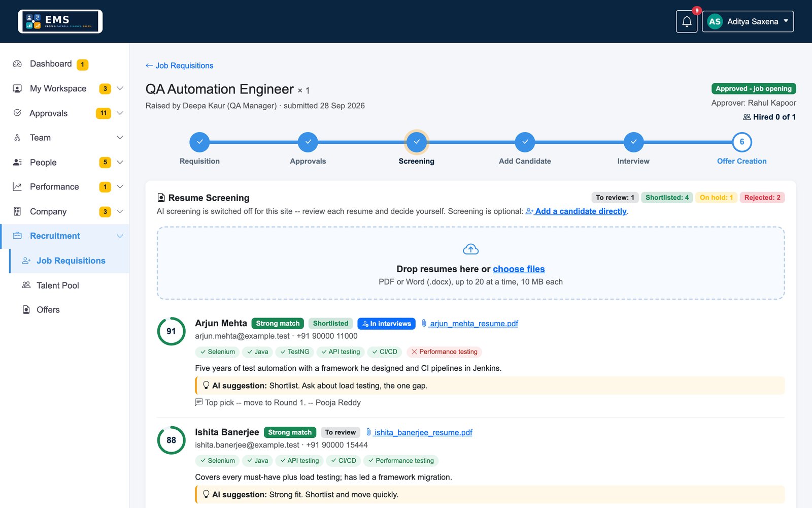812x508 pixels.
Task: Click the People icon in sidebar
Action: tap(17, 162)
